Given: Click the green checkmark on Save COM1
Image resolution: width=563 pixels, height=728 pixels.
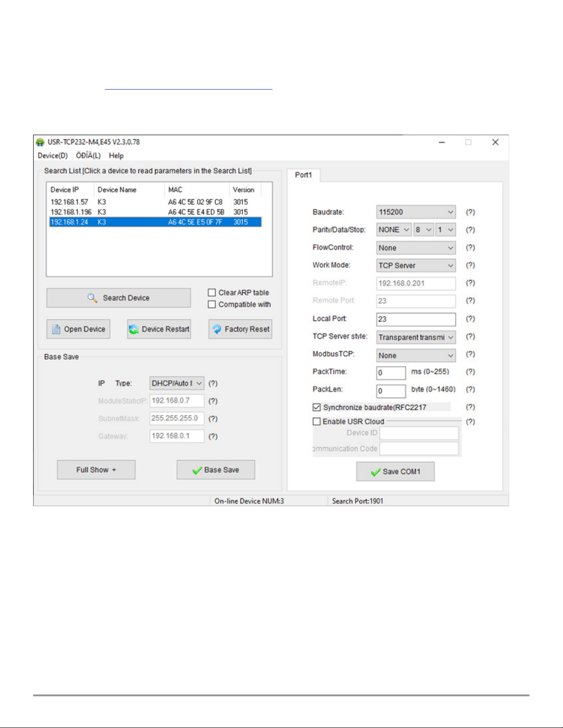Looking at the screenshot, I should [x=375, y=472].
